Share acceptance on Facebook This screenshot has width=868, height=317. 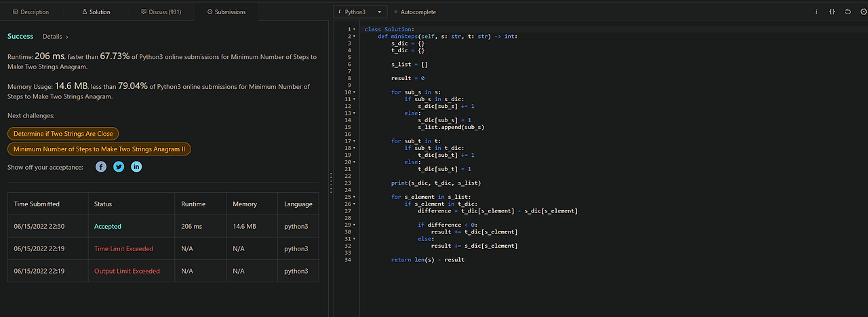[101, 166]
